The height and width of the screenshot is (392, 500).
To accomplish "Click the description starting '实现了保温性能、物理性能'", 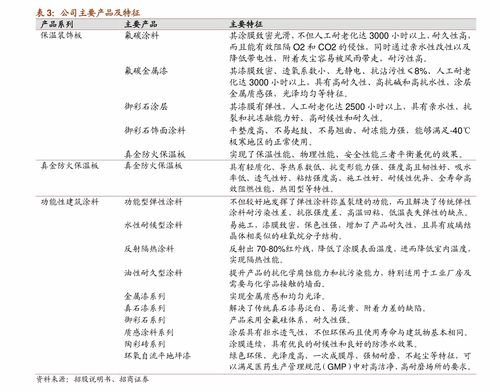I will click(x=346, y=154).
